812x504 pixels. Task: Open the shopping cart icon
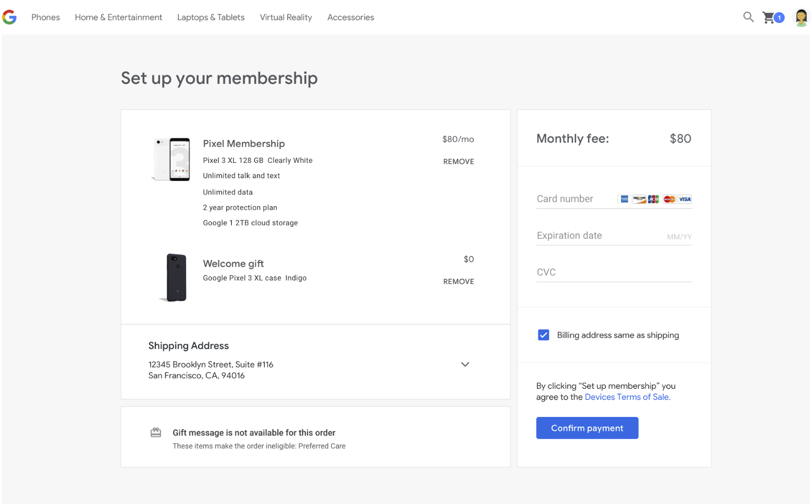tap(769, 18)
